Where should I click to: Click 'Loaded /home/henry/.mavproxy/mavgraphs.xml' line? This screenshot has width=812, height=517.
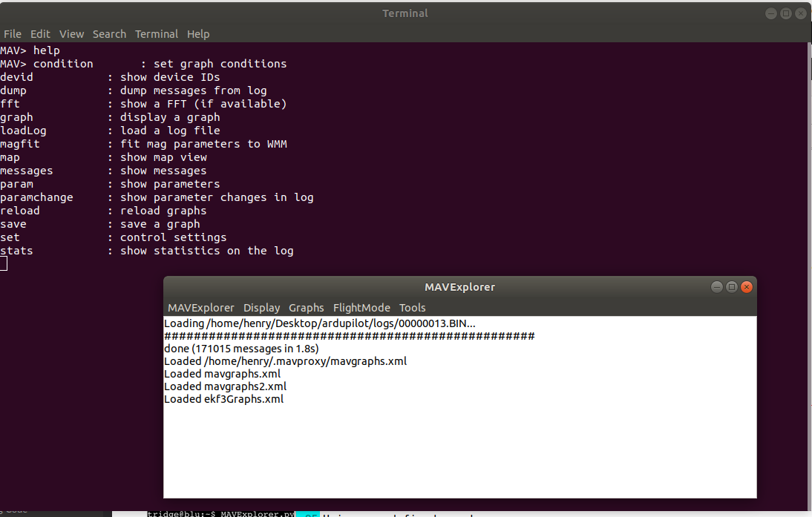click(x=285, y=361)
